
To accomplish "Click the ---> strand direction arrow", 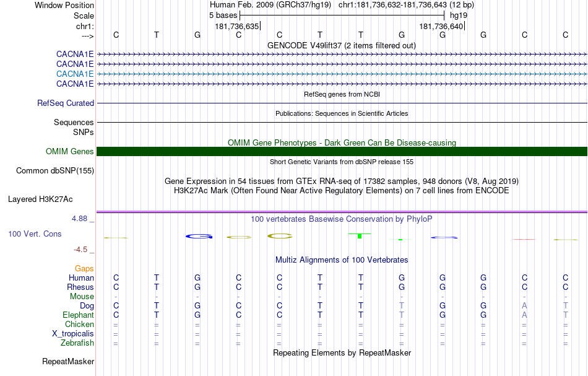I will (88, 36).
